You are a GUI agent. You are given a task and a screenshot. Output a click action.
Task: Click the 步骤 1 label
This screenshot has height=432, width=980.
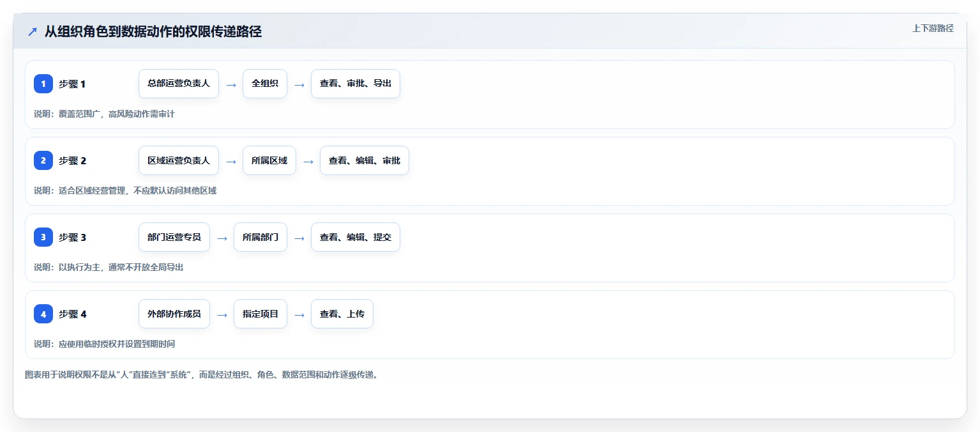[72, 84]
